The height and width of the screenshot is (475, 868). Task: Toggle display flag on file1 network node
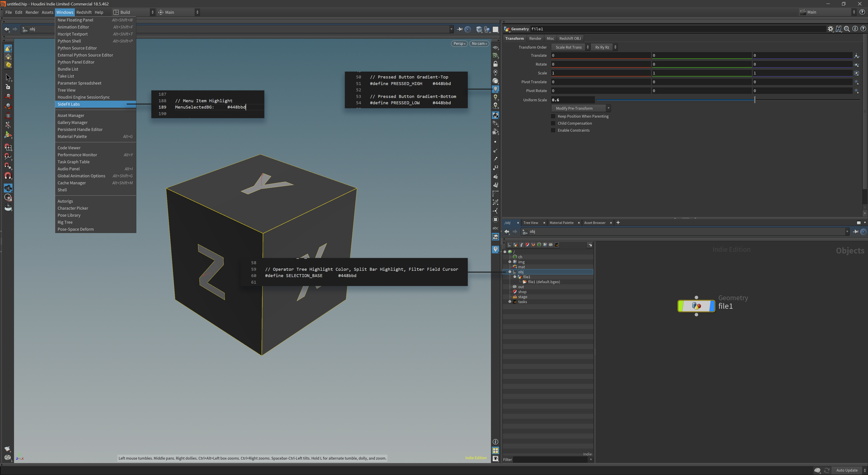(712, 306)
